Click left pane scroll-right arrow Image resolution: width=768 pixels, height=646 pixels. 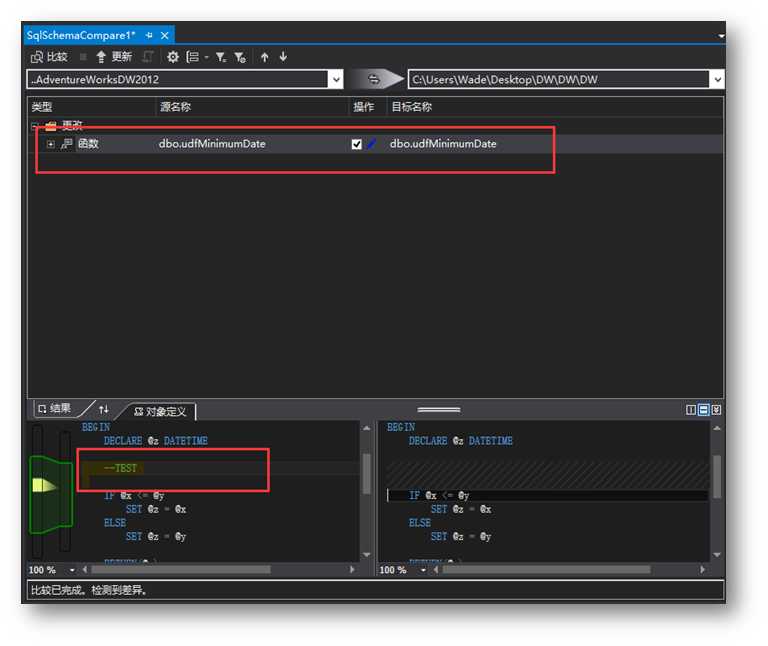[352, 570]
